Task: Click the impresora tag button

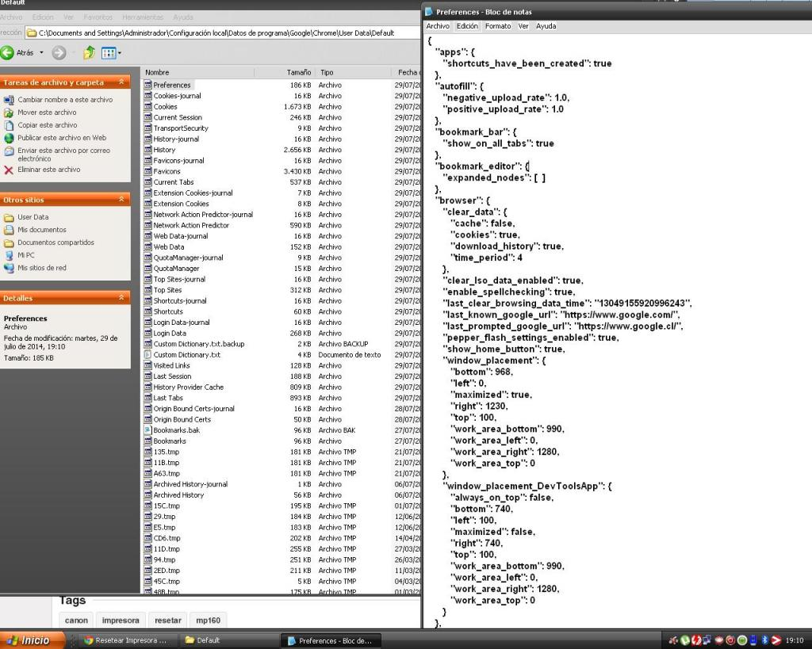Action: [121, 620]
